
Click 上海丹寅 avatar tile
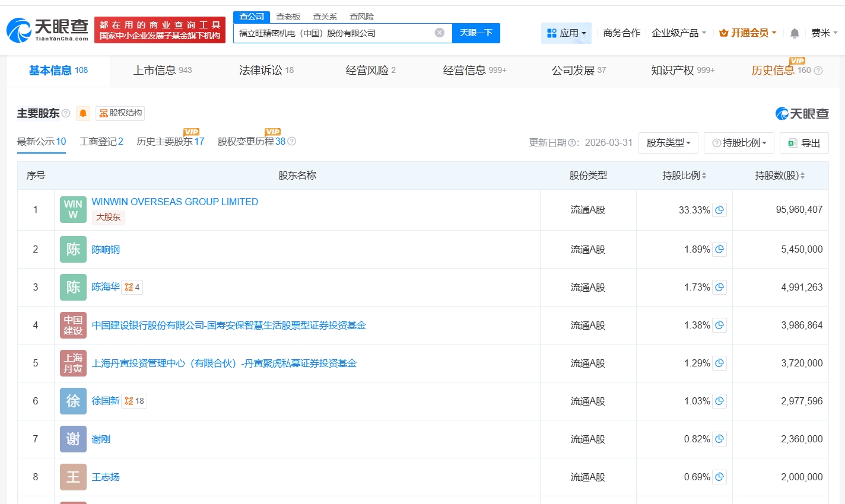tap(73, 363)
